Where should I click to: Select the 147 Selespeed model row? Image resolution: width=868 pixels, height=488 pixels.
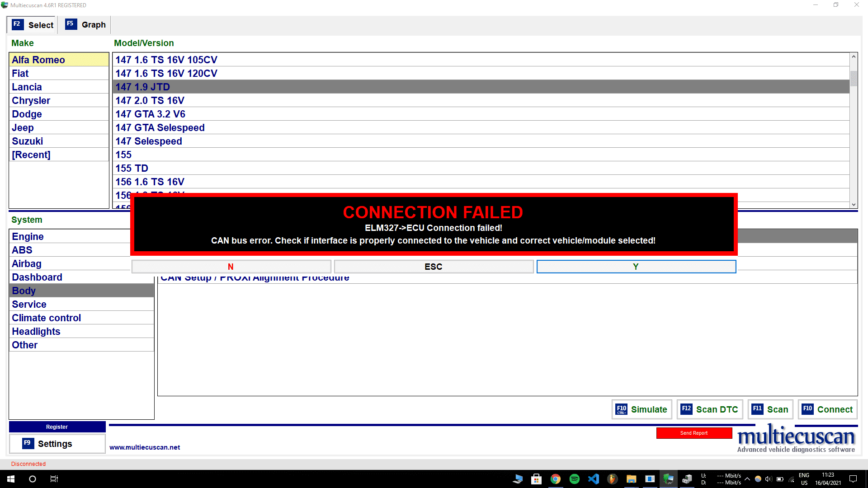(481, 141)
